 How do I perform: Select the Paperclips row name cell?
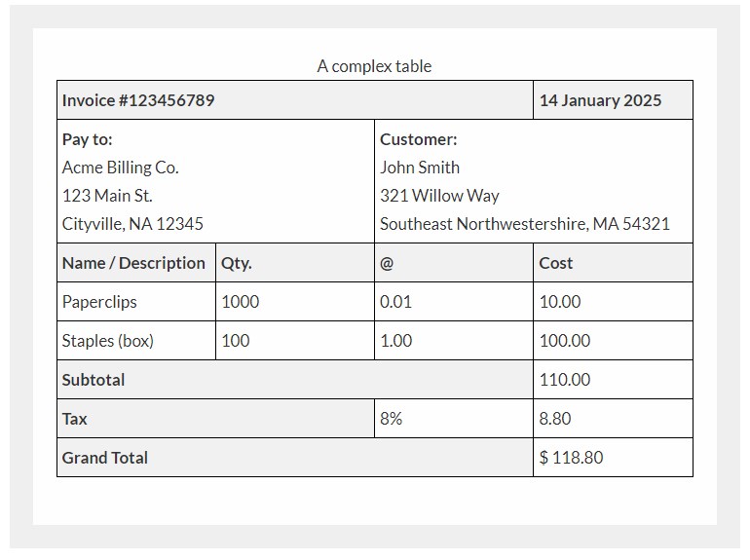pyautogui.click(x=99, y=302)
